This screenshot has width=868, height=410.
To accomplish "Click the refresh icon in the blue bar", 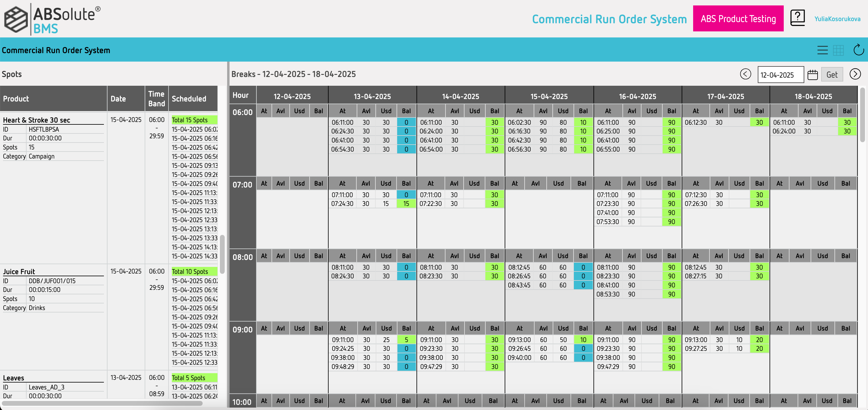I will pos(858,50).
